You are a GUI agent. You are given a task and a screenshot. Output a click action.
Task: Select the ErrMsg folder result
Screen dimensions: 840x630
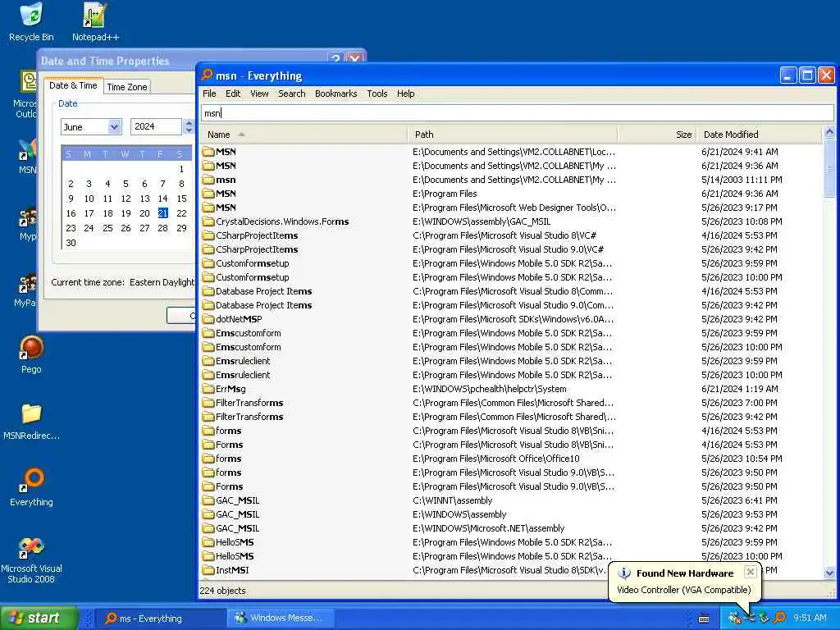tap(511, 388)
